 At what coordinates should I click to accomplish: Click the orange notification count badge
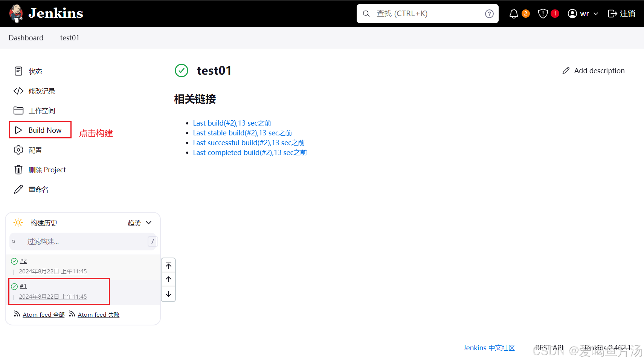(x=526, y=14)
